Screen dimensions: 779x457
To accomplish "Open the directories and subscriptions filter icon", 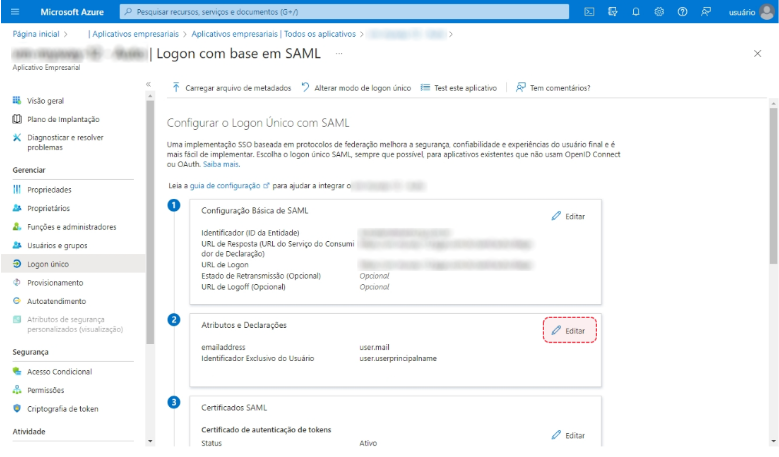I will point(613,12).
